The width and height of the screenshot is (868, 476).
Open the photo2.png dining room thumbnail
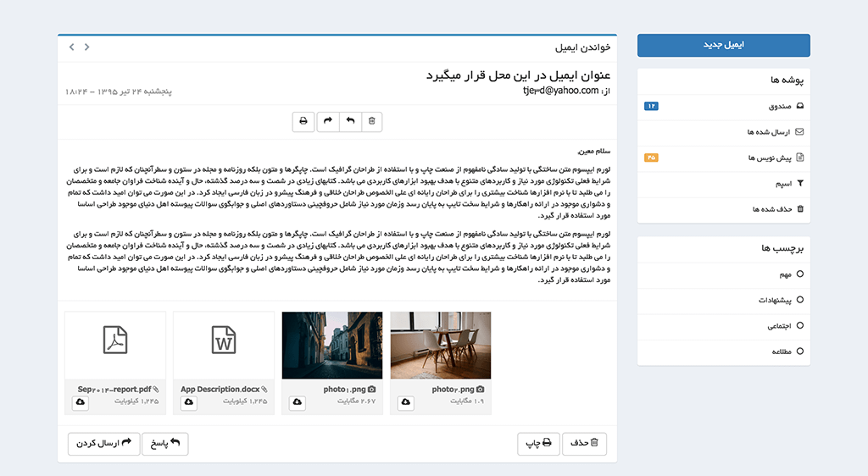pos(441,346)
